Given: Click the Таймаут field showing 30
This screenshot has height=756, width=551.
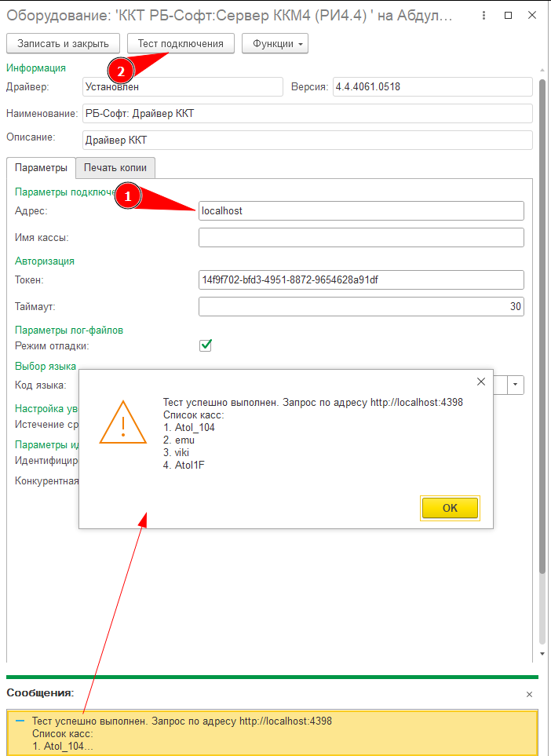Looking at the screenshot, I should (x=361, y=306).
